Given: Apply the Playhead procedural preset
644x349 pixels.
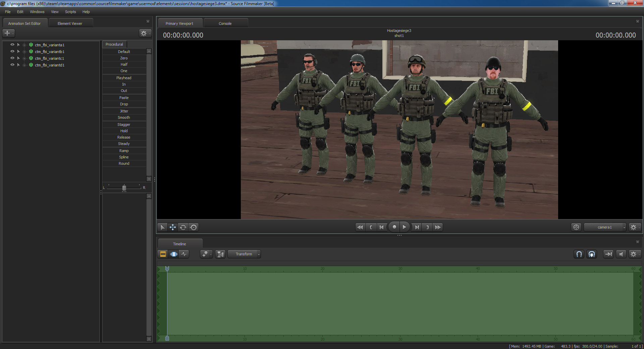Looking at the screenshot, I should 124,78.
